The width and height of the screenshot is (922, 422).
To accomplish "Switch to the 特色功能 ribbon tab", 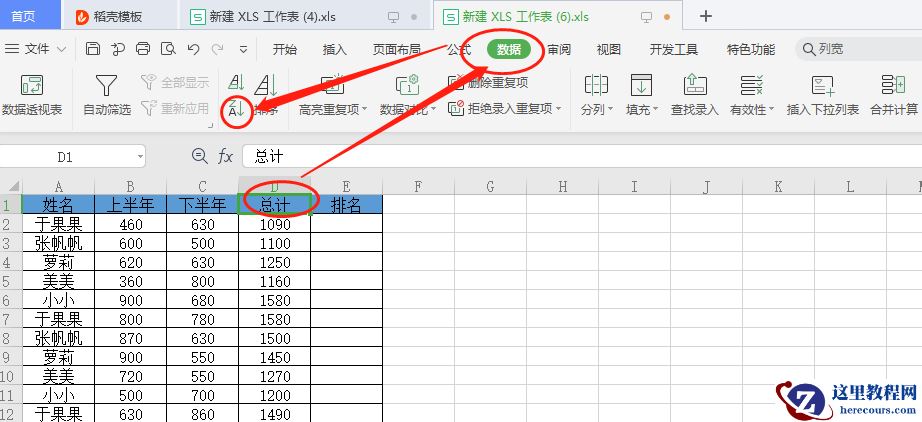I will pyautogui.click(x=751, y=49).
